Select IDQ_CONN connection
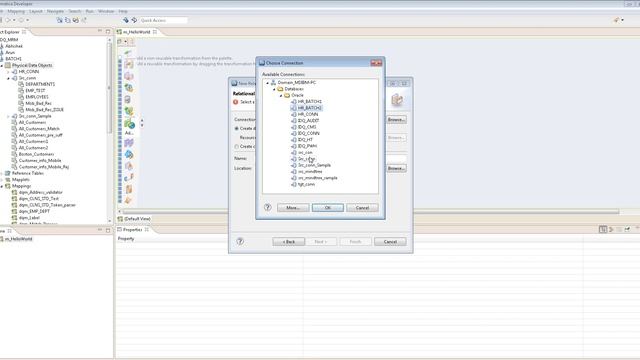640x360 pixels. (x=309, y=133)
